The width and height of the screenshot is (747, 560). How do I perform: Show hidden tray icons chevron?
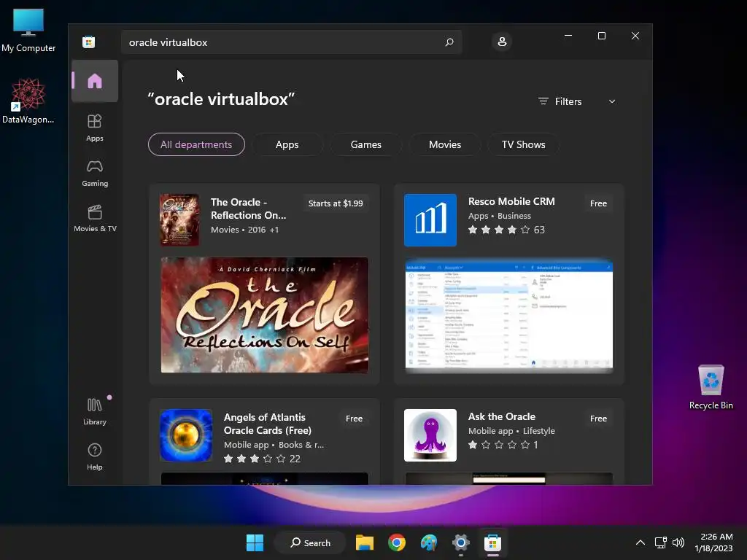pyautogui.click(x=640, y=542)
